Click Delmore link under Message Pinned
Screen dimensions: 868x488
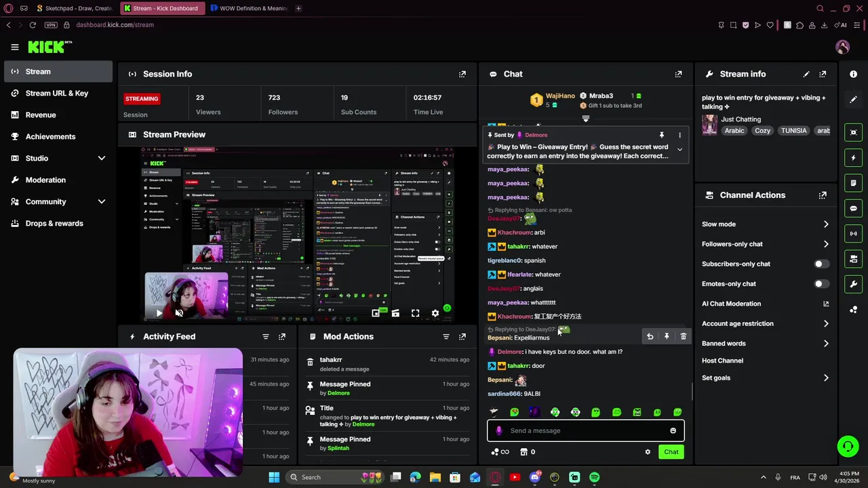click(x=338, y=393)
